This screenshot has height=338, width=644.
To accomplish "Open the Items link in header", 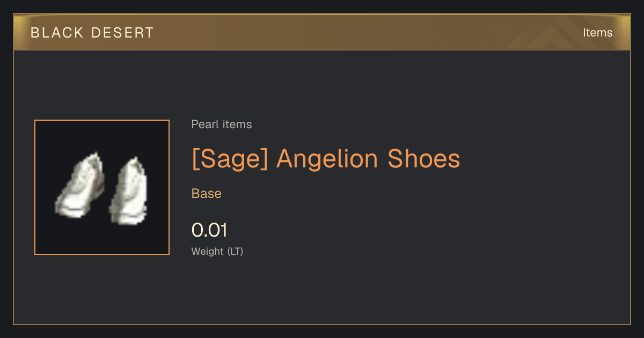I will (x=597, y=33).
